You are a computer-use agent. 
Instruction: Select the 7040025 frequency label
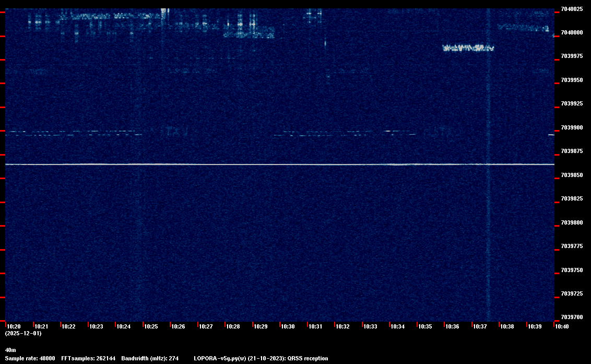pos(572,9)
